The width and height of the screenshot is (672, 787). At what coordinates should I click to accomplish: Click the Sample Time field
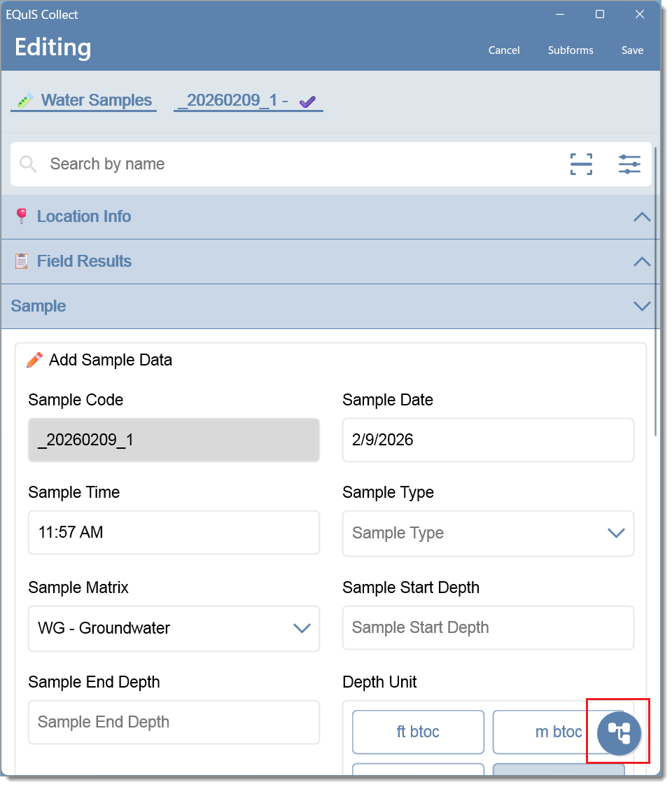pyautogui.click(x=174, y=533)
